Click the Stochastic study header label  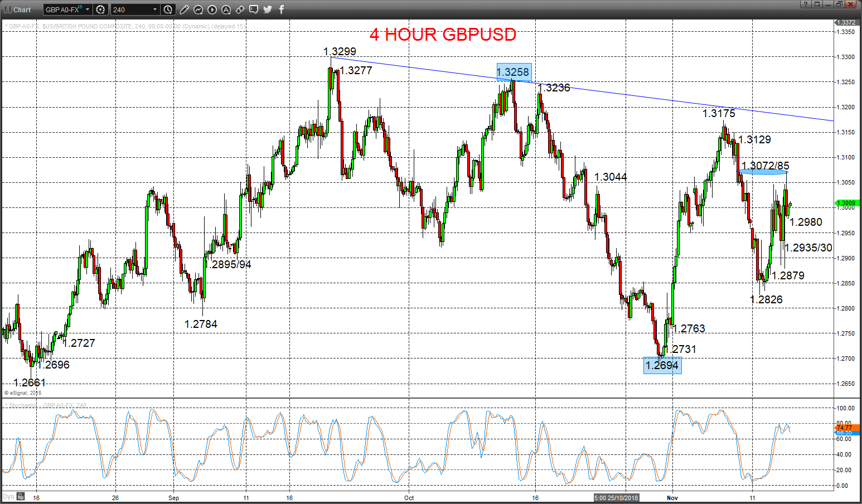coord(46,405)
